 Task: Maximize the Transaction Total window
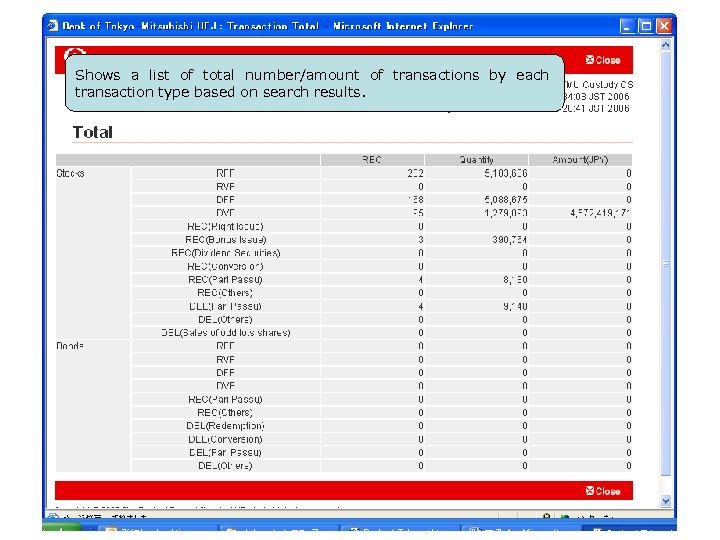(646, 26)
